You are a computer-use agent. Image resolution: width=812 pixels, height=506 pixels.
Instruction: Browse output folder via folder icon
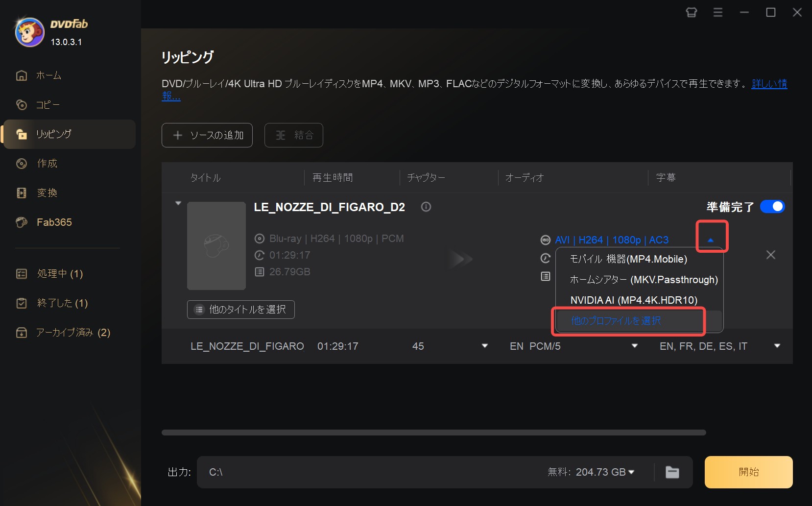pyautogui.click(x=672, y=472)
